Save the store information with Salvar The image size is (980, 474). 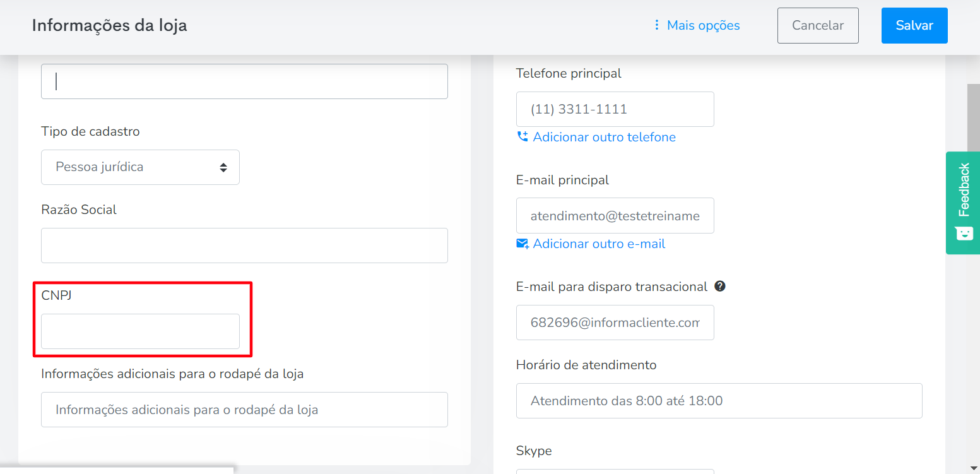pyautogui.click(x=914, y=25)
